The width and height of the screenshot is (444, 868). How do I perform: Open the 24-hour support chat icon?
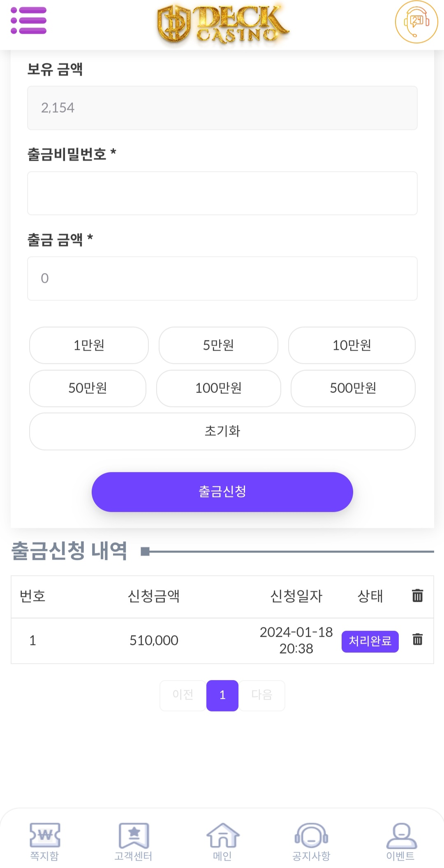click(x=416, y=22)
